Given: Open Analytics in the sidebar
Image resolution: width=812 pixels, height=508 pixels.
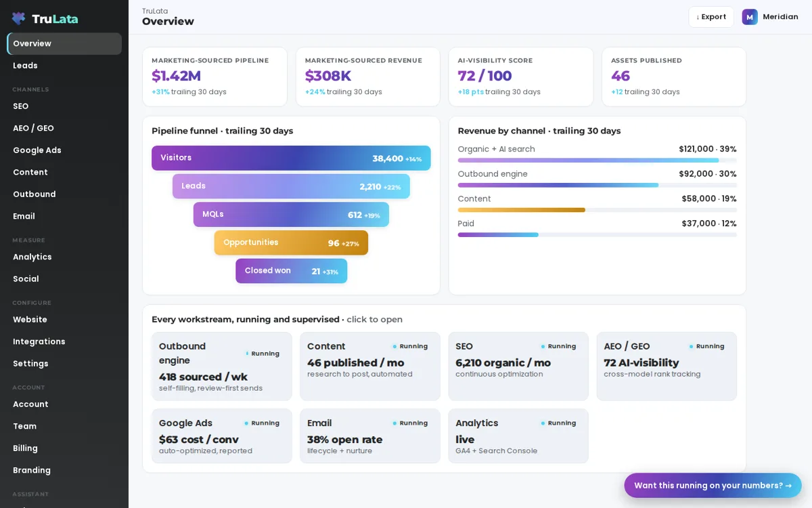Looking at the screenshot, I should coord(64,257).
